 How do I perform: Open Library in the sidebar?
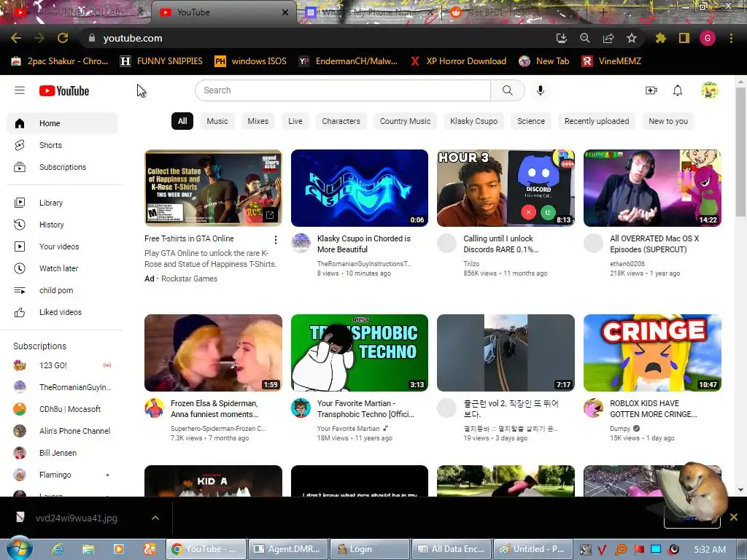[62, 203]
